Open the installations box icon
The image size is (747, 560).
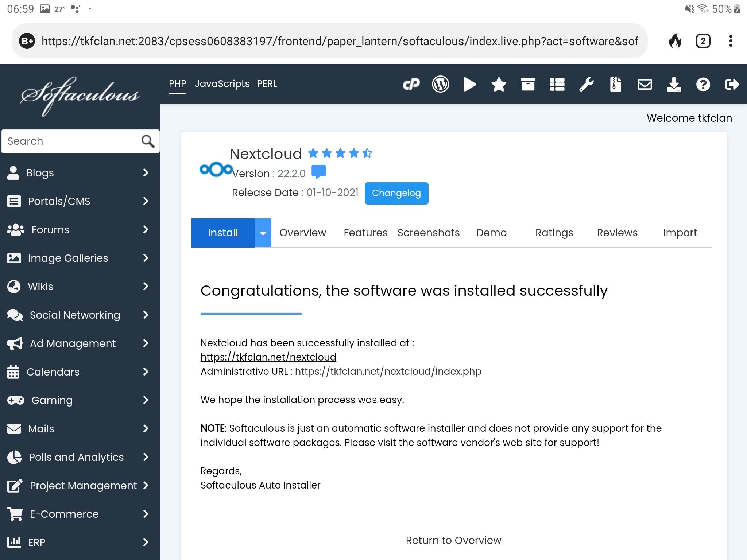click(x=528, y=85)
